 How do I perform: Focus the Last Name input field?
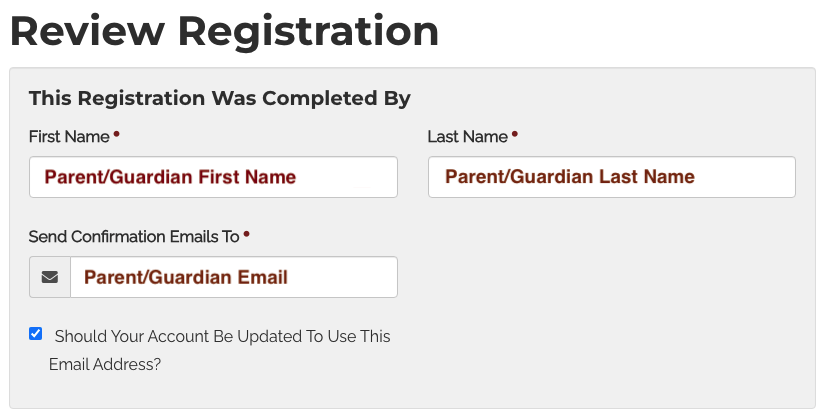pos(612,177)
